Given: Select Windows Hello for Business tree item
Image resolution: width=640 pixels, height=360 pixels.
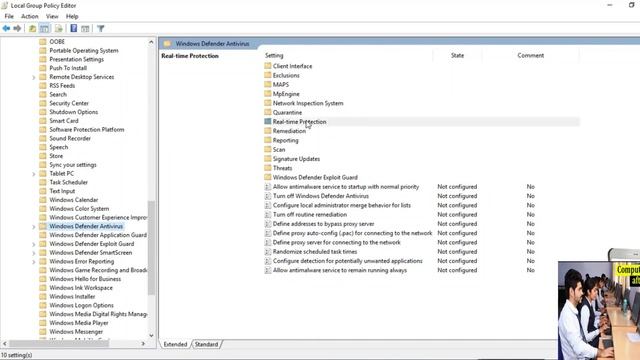Looking at the screenshot, I should pyautogui.click(x=85, y=279).
